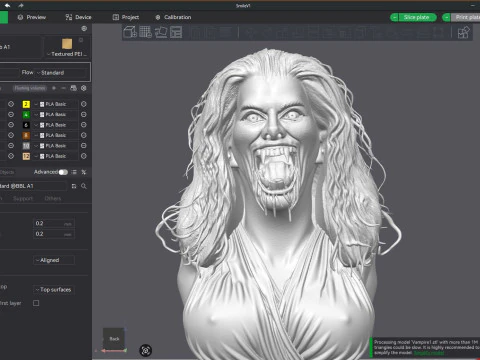Screen dimensions: 480x360
Task: Switch to the Preview tab
Action: point(32,17)
